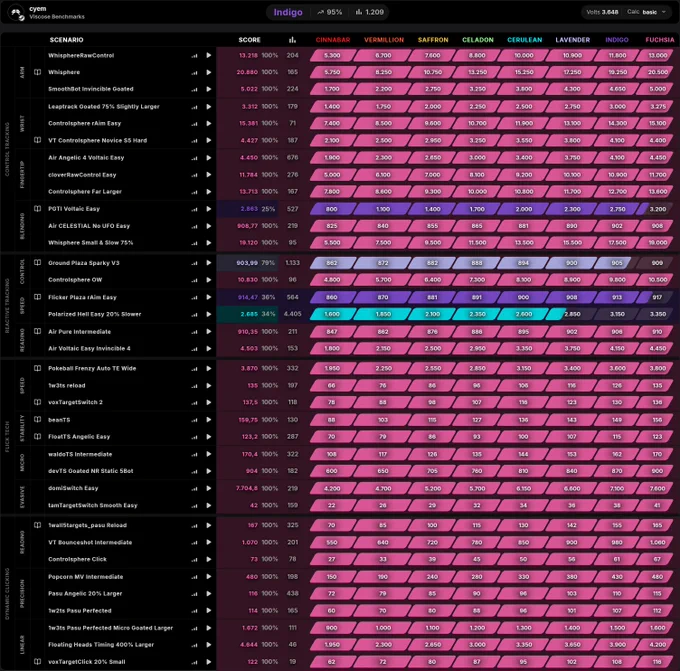
Task: Open leaderboard chart for Controlsphere OW
Action: pyautogui.click(x=194, y=281)
